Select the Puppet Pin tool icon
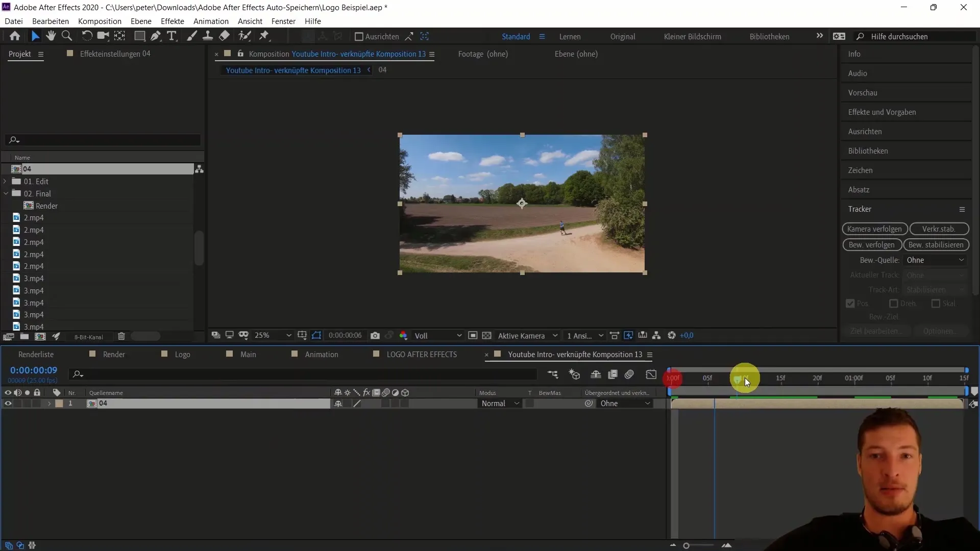Screen dimensions: 980x551 tap(264, 36)
